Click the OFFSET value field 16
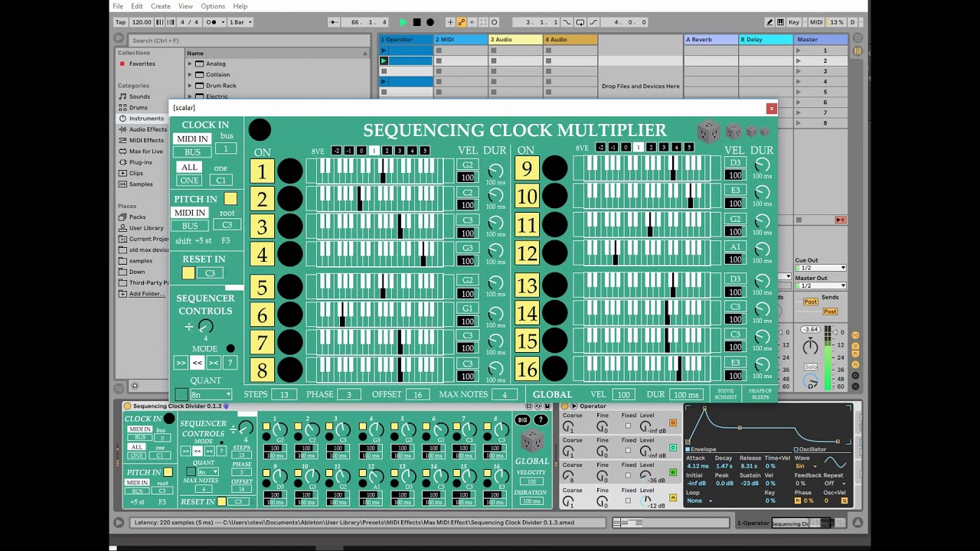The height and width of the screenshot is (551, 980). click(417, 394)
